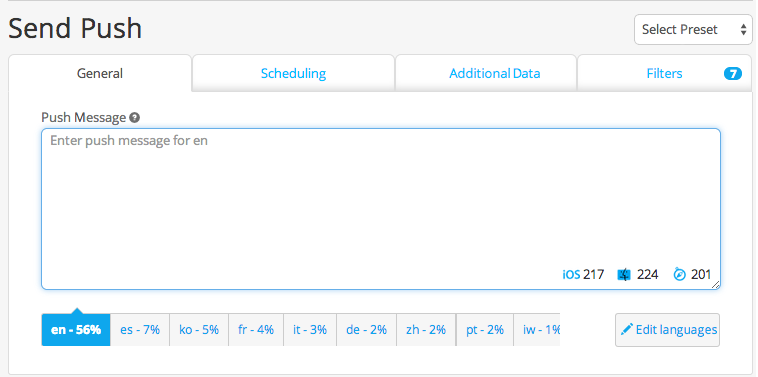Open the Select Preset dropdown
This screenshot has height=377, width=758.
[x=693, y=29]
